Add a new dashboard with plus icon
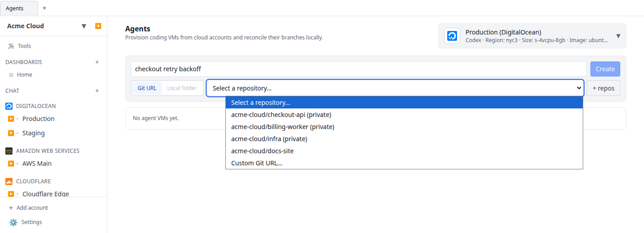The image size is (644, 233). click(97, 62)
